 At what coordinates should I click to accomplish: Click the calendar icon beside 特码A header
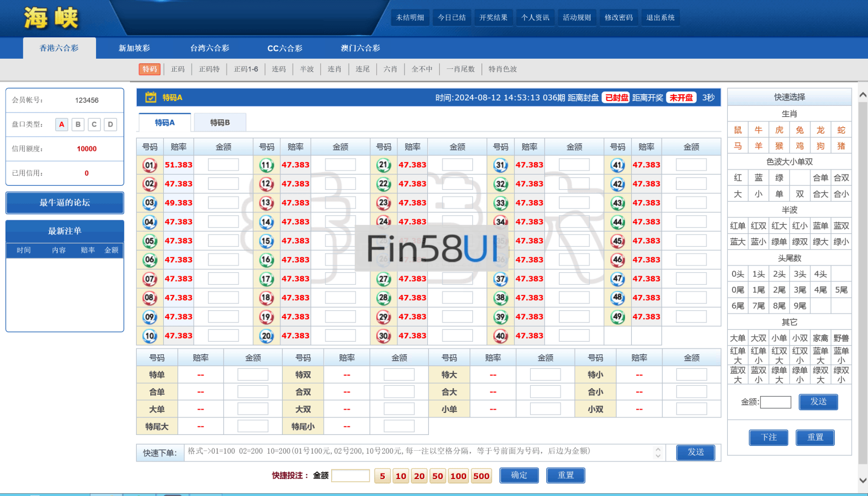tap(151, 97)
